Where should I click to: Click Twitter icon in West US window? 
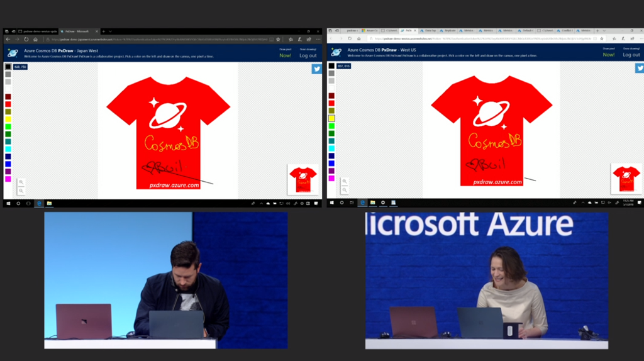click(x=640, y=68)
